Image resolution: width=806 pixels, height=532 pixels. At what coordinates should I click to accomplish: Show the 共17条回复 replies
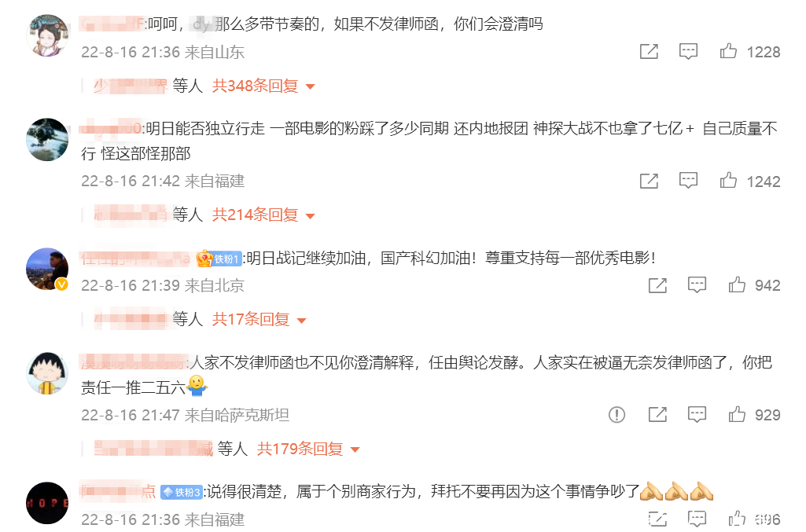click(259, 319)
